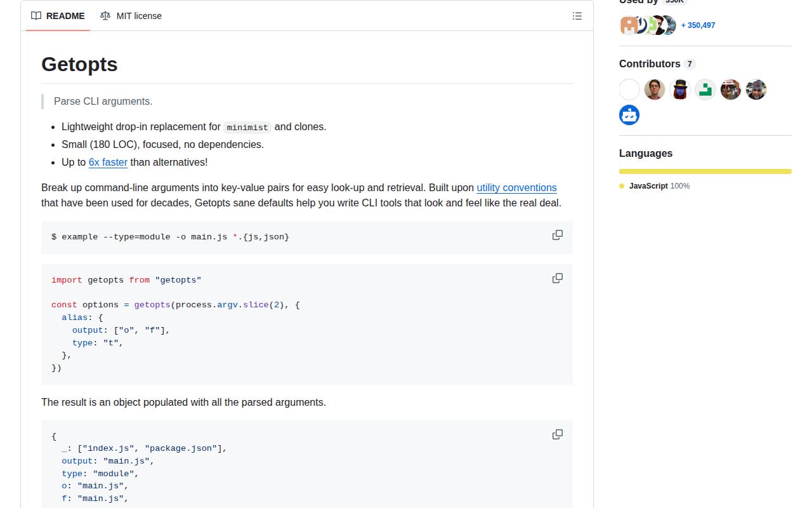The image size is (812, 508).
Task: Open the grey-capped last contributor avatar in first row
Action: [x=756, y=90]
